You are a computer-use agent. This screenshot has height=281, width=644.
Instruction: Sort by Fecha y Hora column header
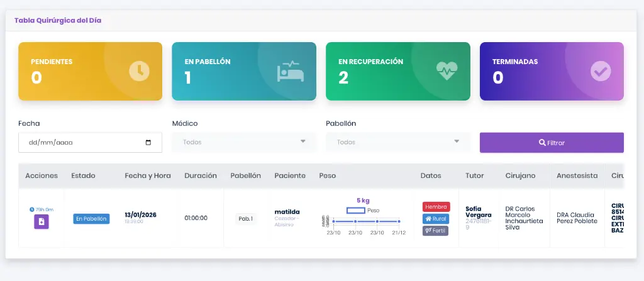[148, 176]
